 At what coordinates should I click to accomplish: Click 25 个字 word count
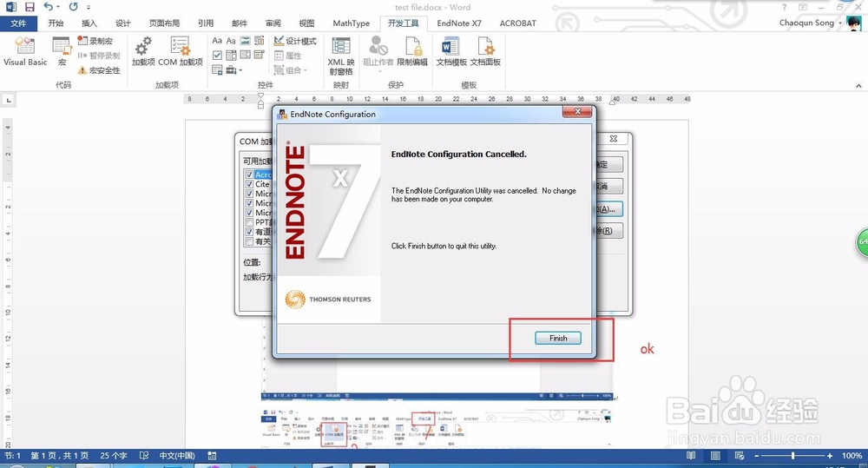[x=114, y=455]
